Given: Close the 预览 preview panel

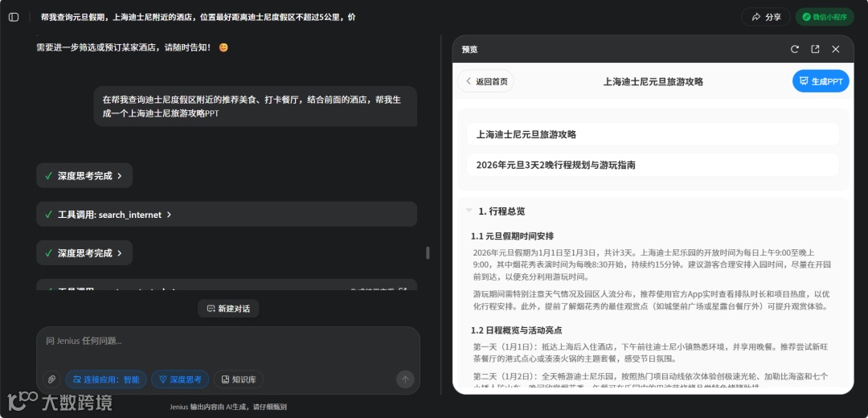Looking at the screenshot, I should 835,49.
